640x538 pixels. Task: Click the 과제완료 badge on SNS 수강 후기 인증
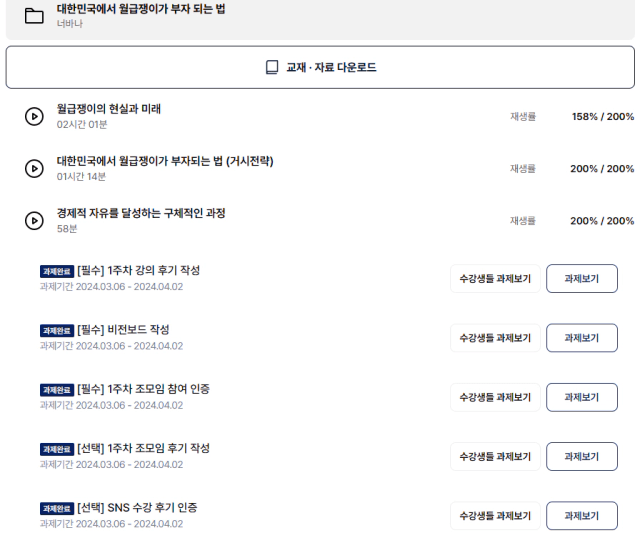click(x=57, y=509)
